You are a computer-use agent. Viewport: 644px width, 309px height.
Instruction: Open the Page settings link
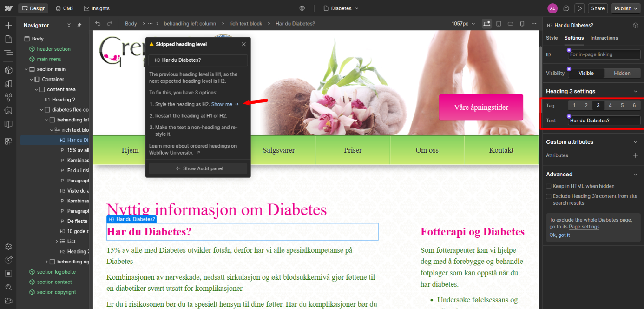pyautogui.click(x=585, y=227)
